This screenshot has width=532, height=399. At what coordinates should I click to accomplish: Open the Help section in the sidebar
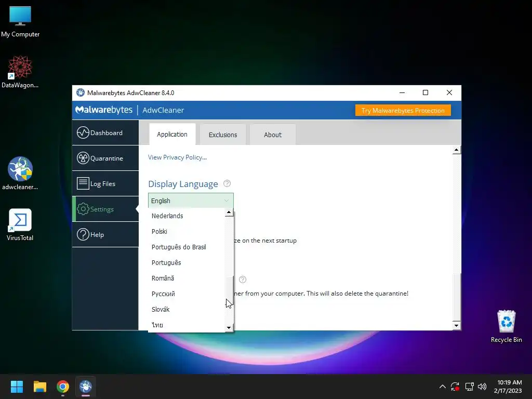pos(105,234)
